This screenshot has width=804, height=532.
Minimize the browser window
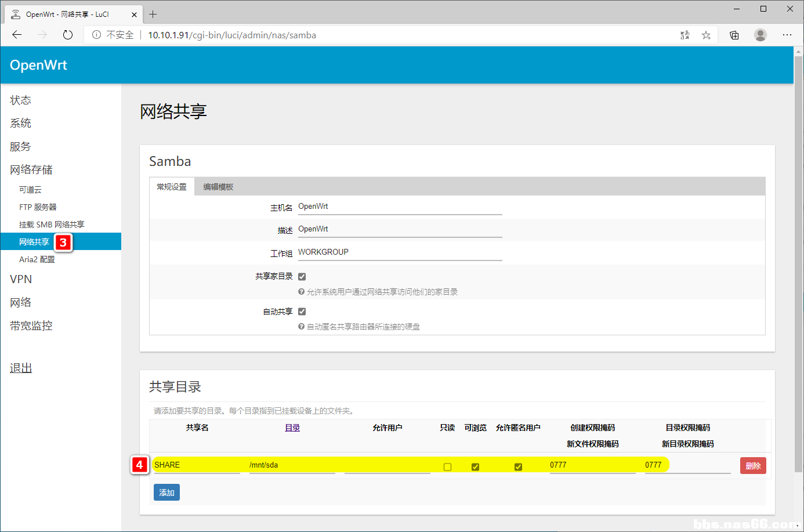(737, 9)
